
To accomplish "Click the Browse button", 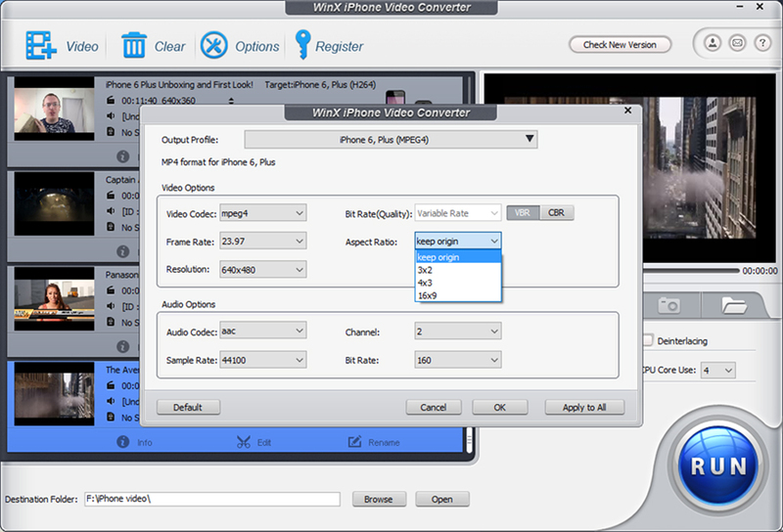I will [379, 499].
